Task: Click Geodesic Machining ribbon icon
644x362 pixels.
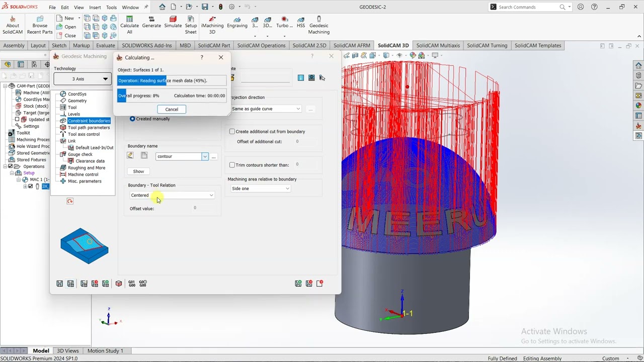Action: tap(319, 19)
